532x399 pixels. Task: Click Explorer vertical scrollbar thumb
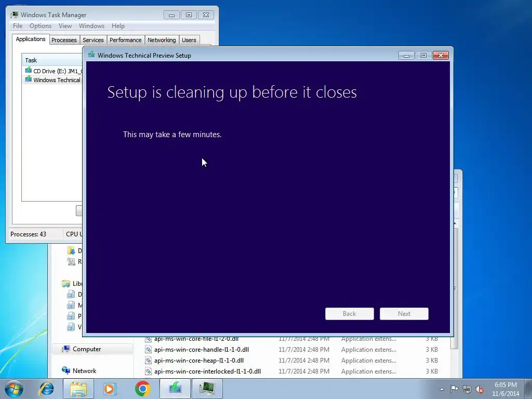pyautogui.click(x=455, y=288)
